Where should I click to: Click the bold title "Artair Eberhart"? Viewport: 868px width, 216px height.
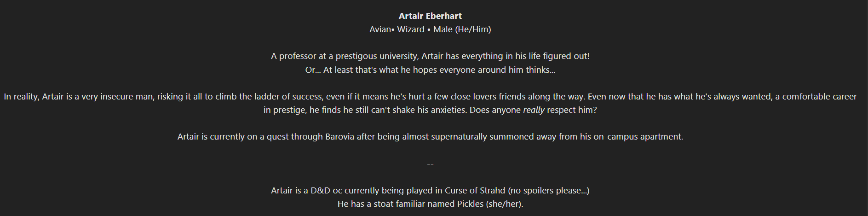pos(430,16)
